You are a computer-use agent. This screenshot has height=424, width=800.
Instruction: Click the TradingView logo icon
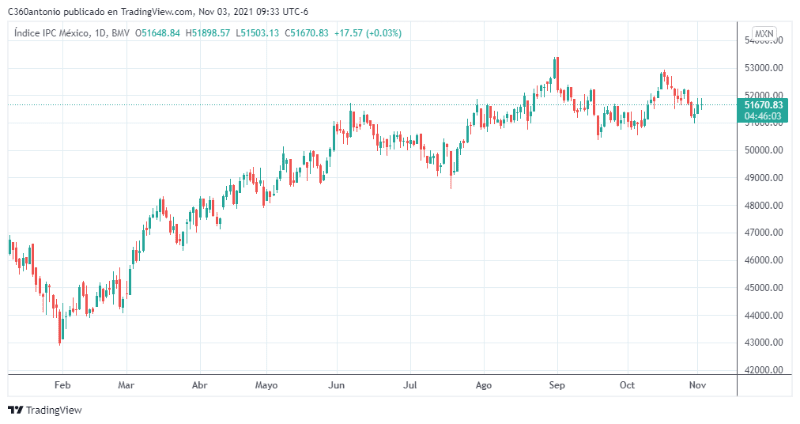(x=15, y=410)
